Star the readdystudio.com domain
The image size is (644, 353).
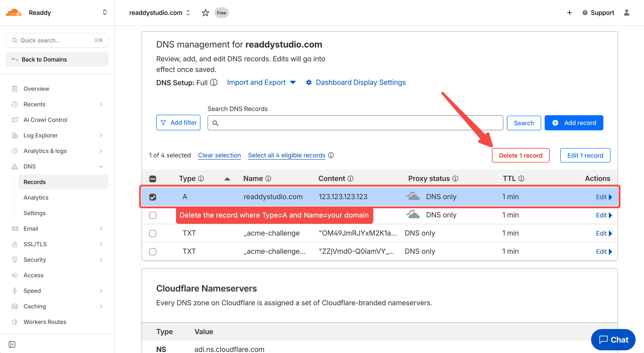pos(205,13)
